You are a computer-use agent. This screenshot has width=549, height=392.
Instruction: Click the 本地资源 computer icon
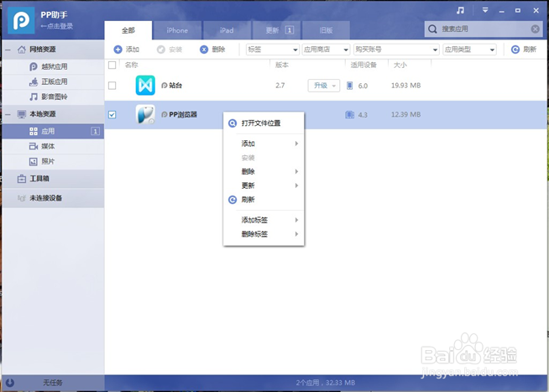[x=22, y=114]
